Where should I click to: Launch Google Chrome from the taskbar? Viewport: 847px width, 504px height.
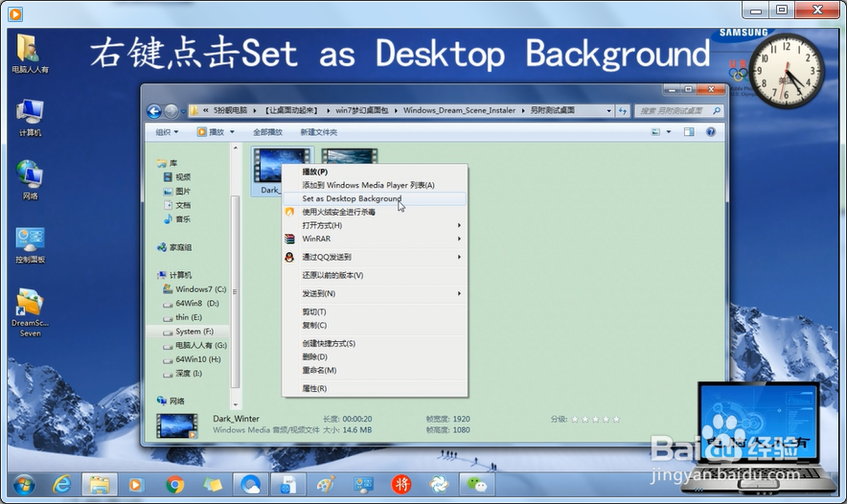click(174, 485)
